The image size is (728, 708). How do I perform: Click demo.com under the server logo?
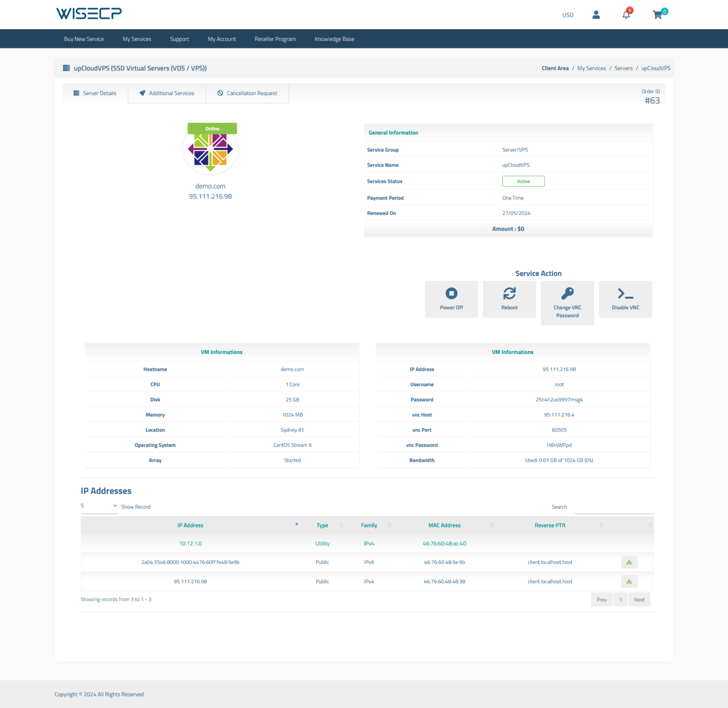coord(210,186)
